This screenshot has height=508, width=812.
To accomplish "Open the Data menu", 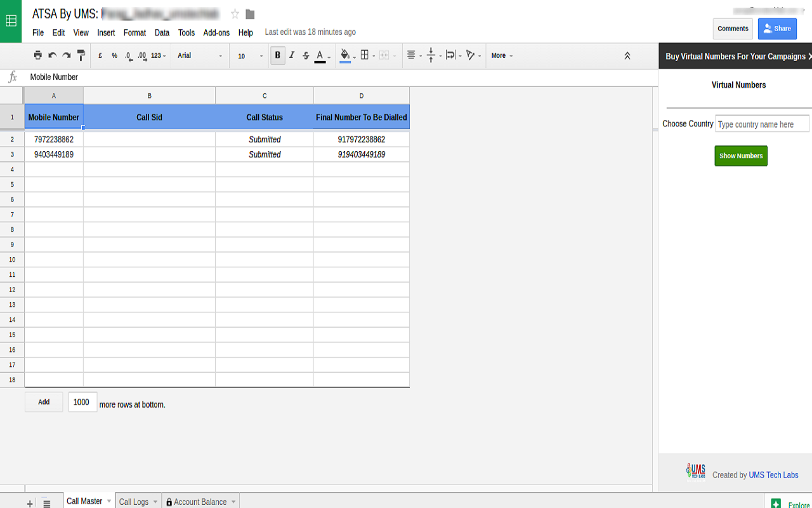I will 162,32.
